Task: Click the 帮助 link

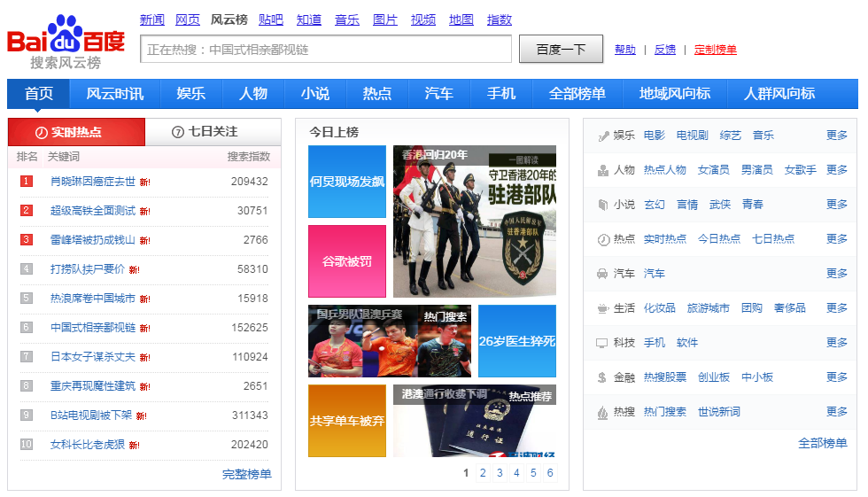Action: (x=625, y=50)
